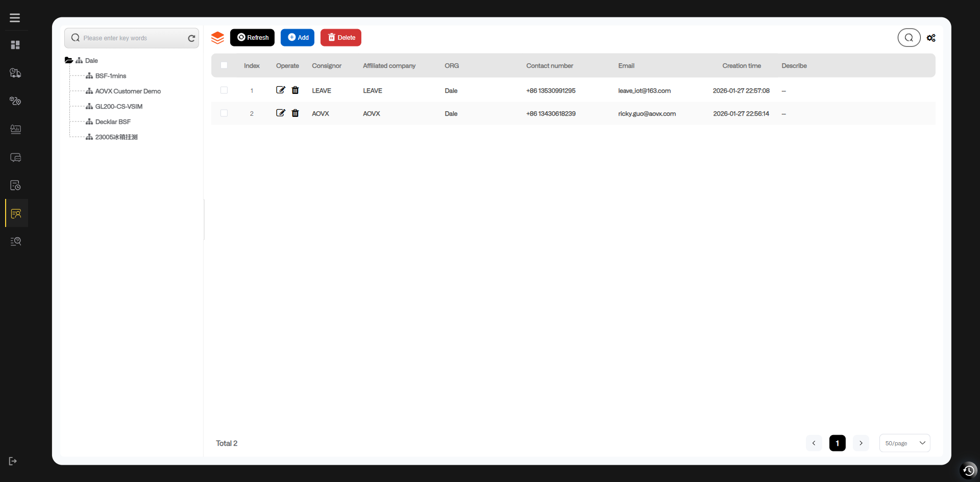Select AOVX Customer Demo tree node
The width and height of the screenshot is (980, 482).
click(x=128, y=91)
